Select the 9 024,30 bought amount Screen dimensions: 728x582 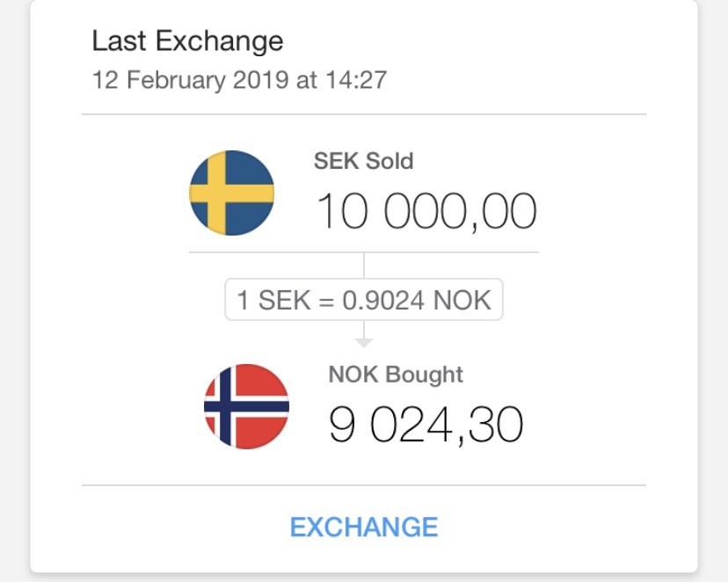[426, 425]
